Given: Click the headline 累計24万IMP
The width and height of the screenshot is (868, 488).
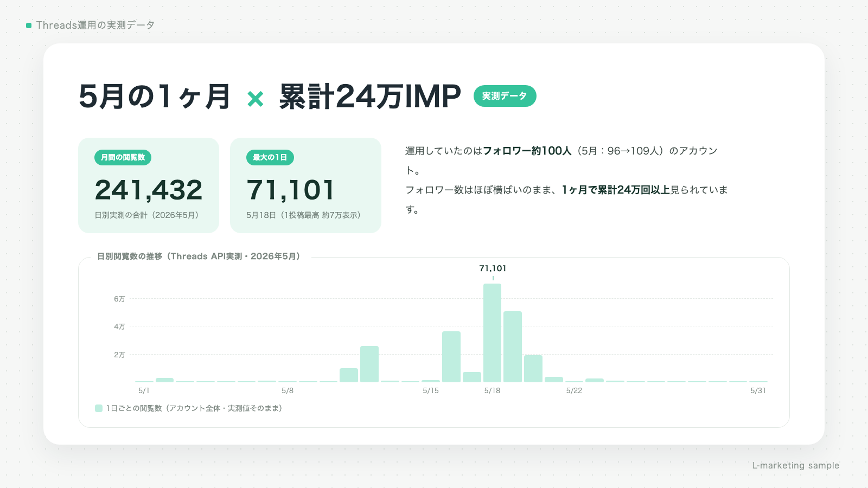Looking at the screenshot, I should pos(370,97).
